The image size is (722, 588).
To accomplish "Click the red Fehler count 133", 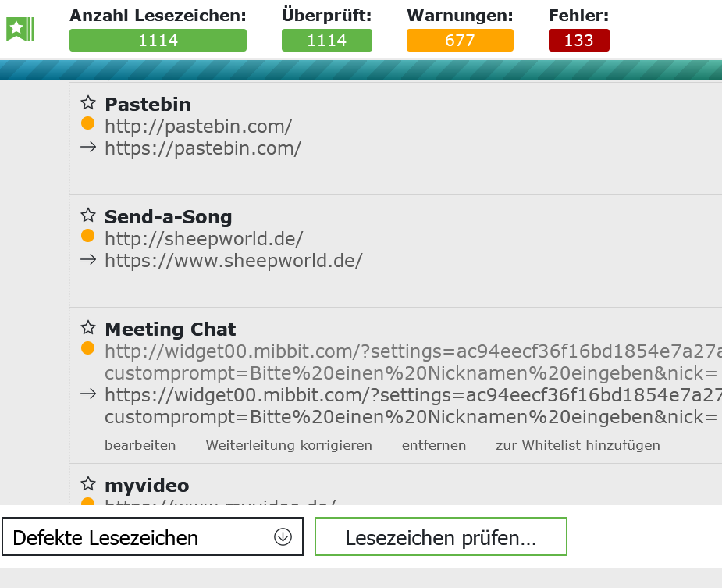I will pyautogui.click(x=578, y=41).
